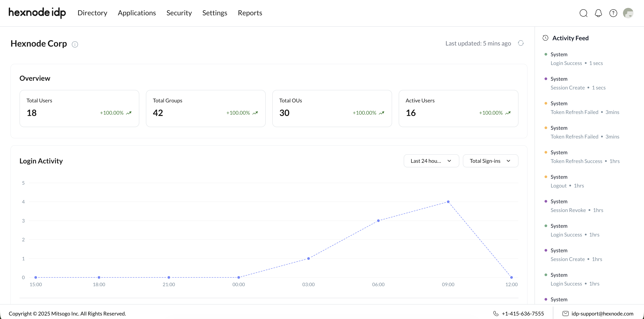Click the +100.00% value in Total Users
Viewport: 644px width, 319px height.
click(x=111, y=113)
